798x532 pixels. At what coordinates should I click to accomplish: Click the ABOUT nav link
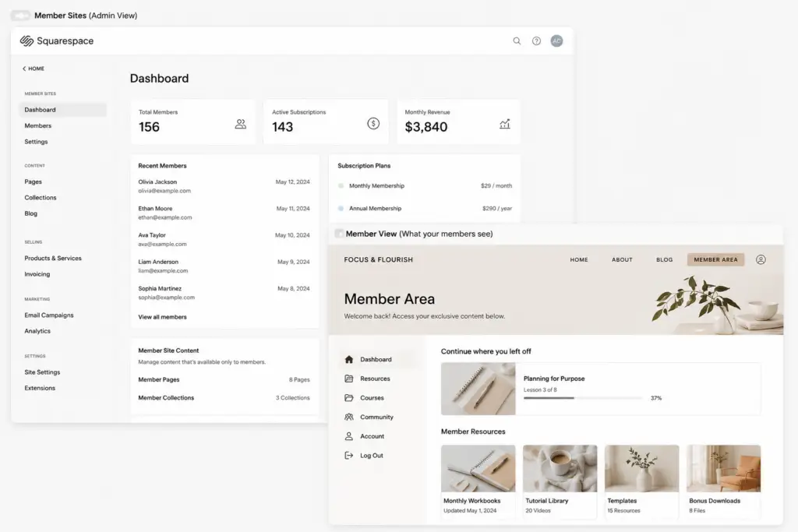tap(622, 259)
